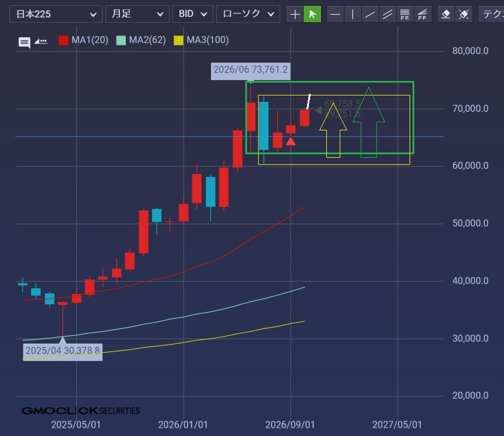Open the BID price type dropdown
Screen dimensions: 504x436
click(x=192, y=14)
